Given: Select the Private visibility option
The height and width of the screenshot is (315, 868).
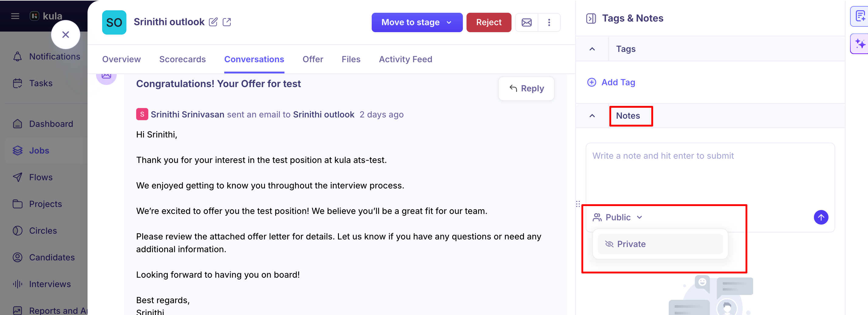Looking at the screenshot, I should (660, 244).
